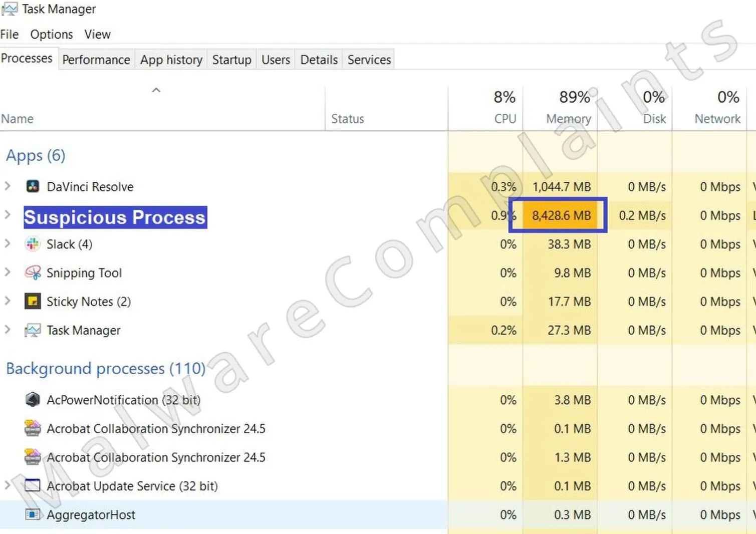Click the Task Manager row icon
Viewport: 756px width, 534px height.
click(x=33, y=331)
